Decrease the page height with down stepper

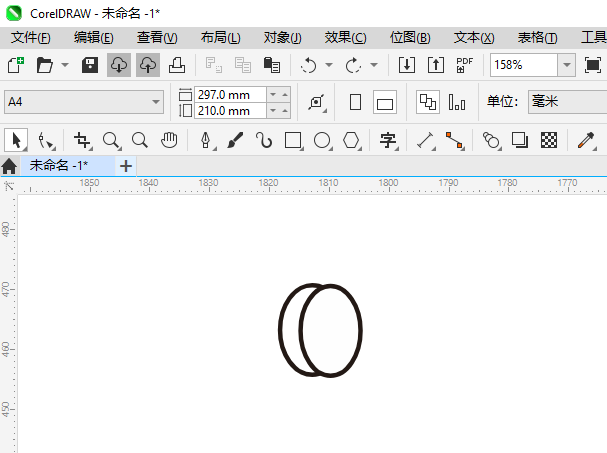tap(273, 111)
